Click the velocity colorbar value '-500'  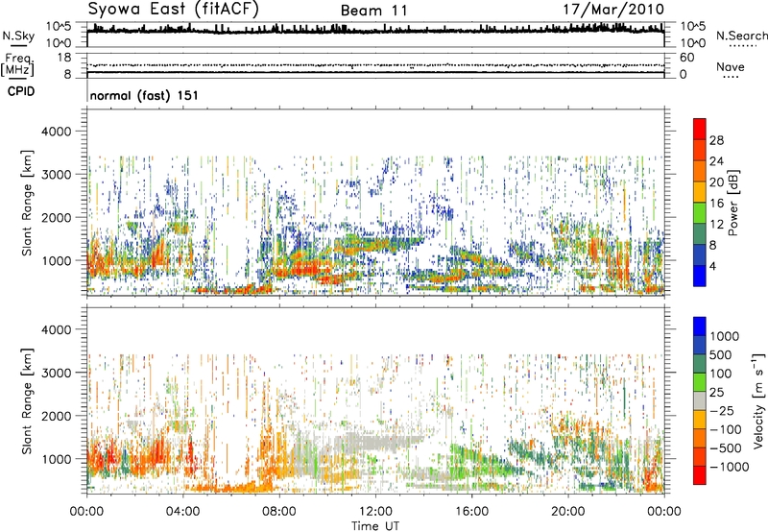[x=726, y=447]
